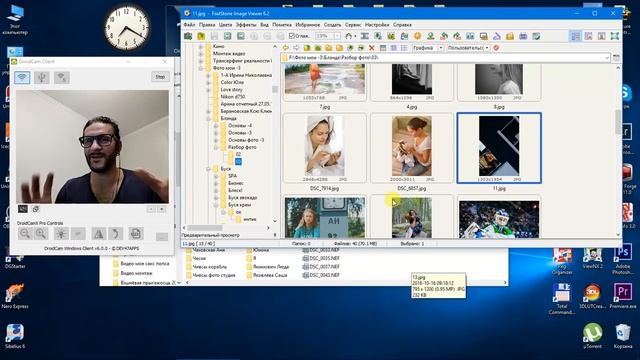Click the details view mode icon

click(x=404, y=48)
